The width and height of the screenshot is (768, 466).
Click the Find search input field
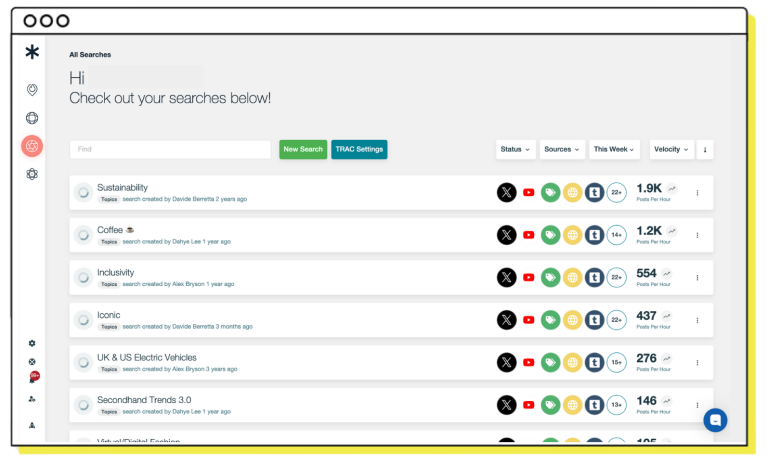pos(170,149)
